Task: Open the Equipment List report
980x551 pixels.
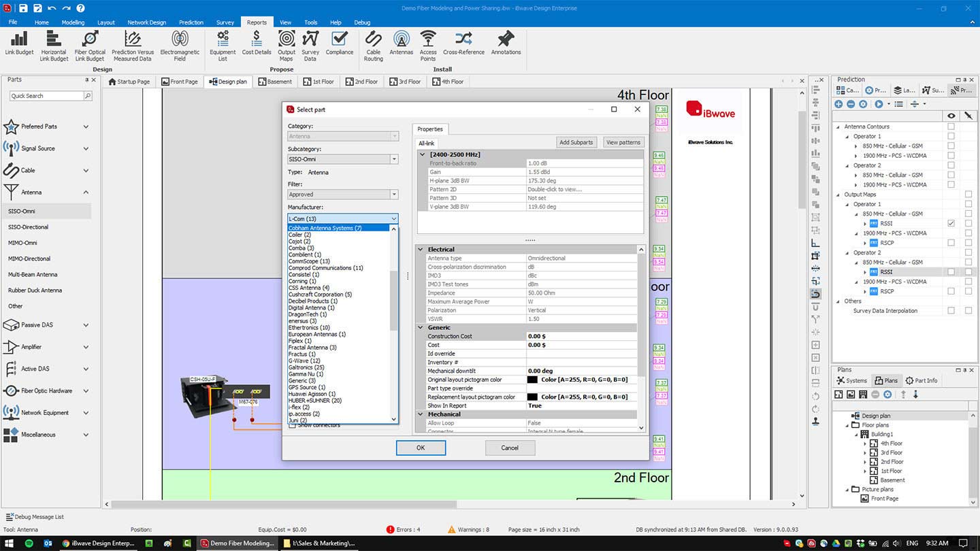Action: 223,46
